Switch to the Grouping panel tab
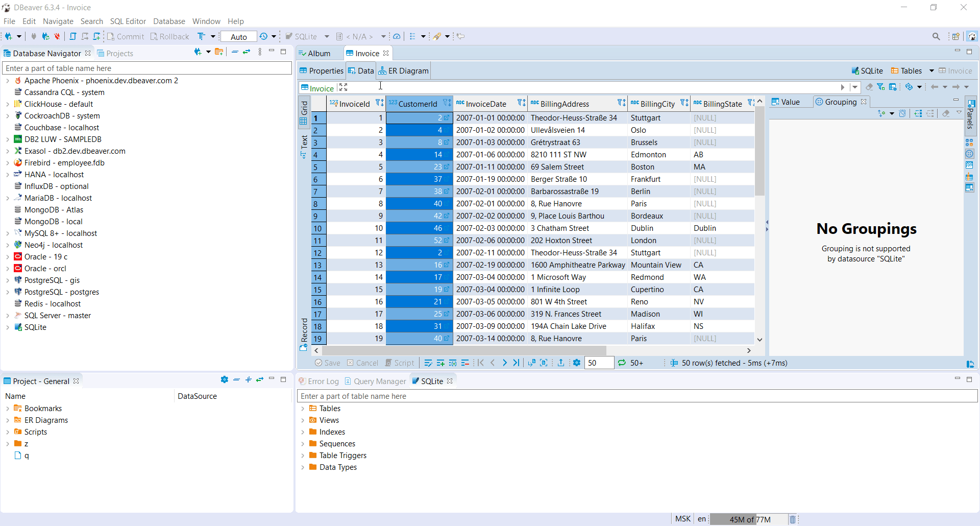The height and width of the screenshot is (526, 980). click(x=840, y=102)
